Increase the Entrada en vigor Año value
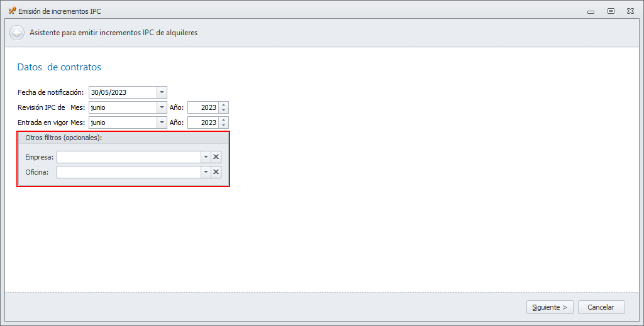This screenshot has width=644, height=326. coord(223,120)
